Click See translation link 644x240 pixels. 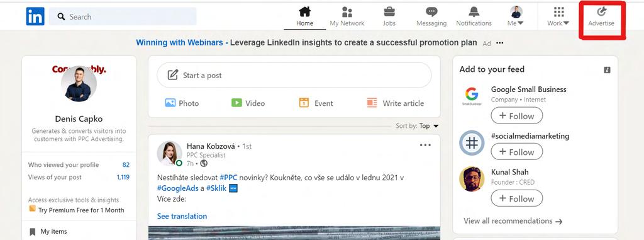click(x=182, y=216)
